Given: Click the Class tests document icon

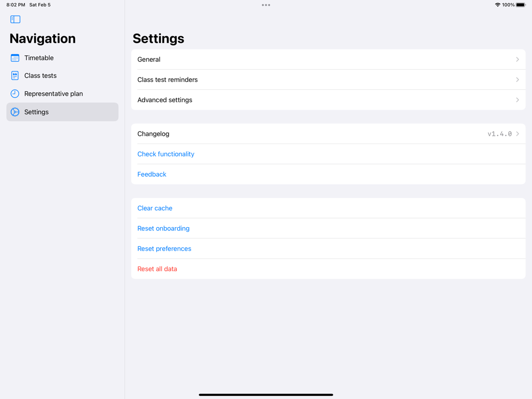Looking at the screenshot, I should point(15,76).
